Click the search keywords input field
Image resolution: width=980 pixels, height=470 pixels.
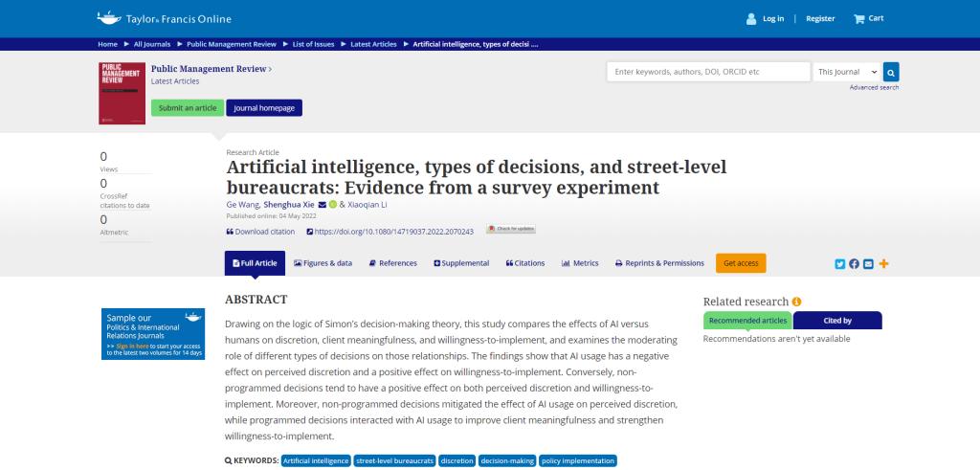[x=707, y=72]
